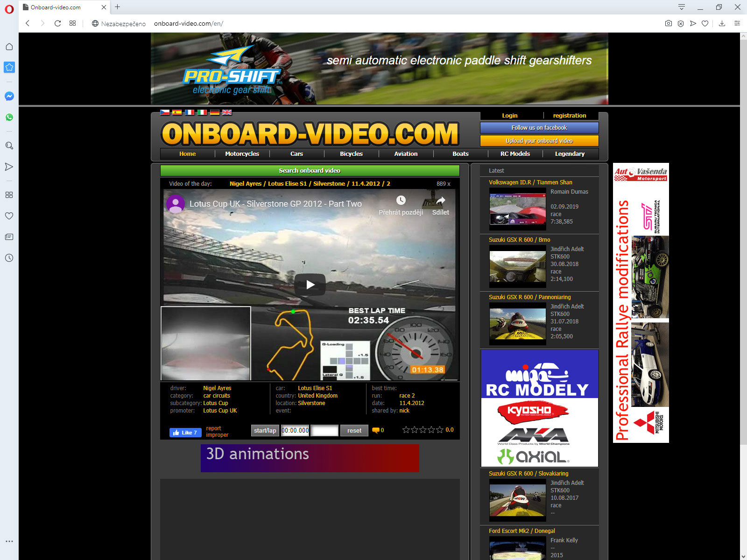The image size is (747, 560).
Task: Click the Login link
Action: (x=510, y=115)
